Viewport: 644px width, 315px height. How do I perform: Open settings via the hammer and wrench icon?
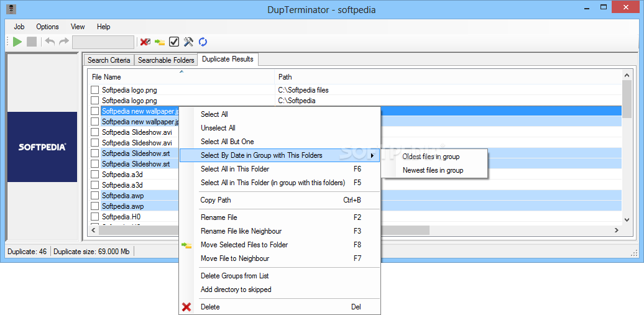coord(188,42)
